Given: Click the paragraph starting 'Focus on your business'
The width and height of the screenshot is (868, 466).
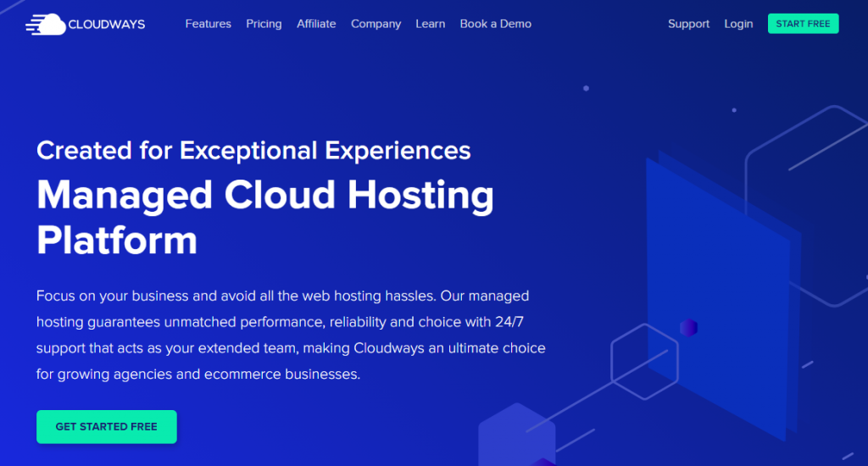Looking at the screenshot, I should click(292, 335).
